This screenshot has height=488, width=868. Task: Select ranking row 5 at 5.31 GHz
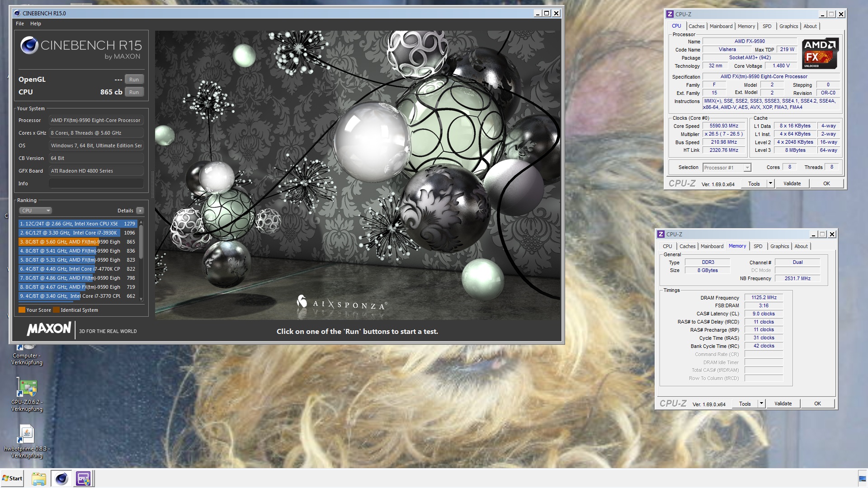[78, 260]
